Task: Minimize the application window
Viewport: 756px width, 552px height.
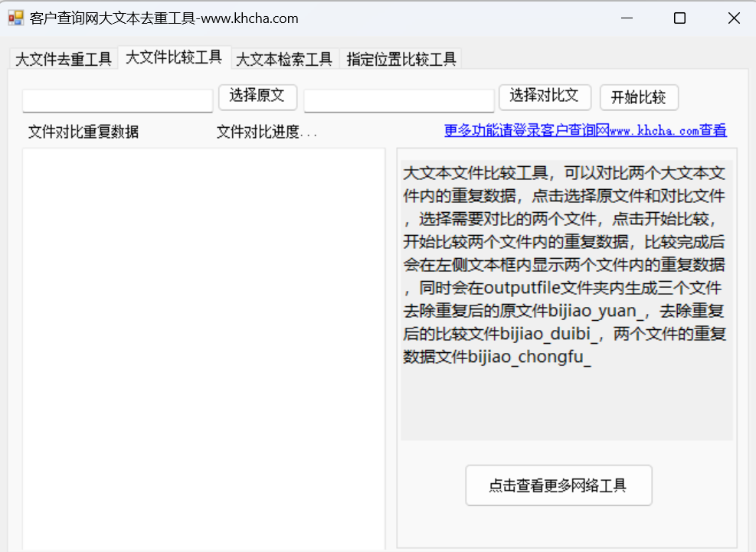Action: pyautogui.click(x=626, y=18)
